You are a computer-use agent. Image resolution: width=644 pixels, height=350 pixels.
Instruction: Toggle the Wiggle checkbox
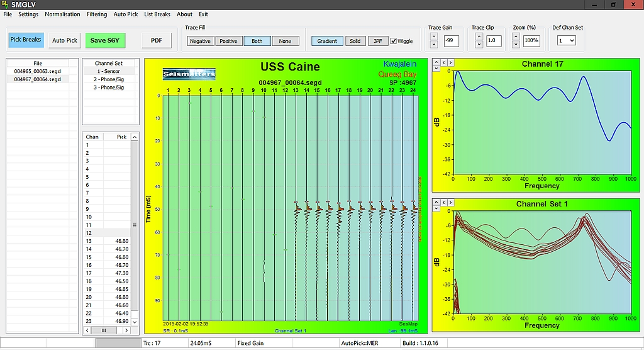394,41
